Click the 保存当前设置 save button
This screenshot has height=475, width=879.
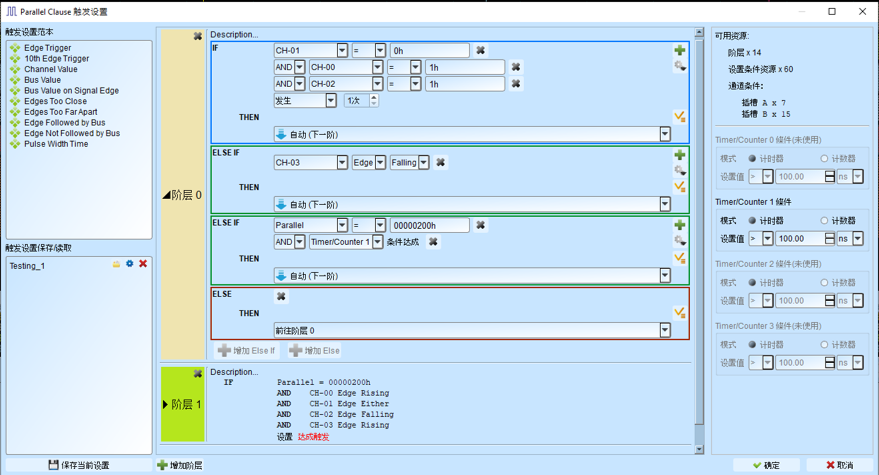(79, 465)
